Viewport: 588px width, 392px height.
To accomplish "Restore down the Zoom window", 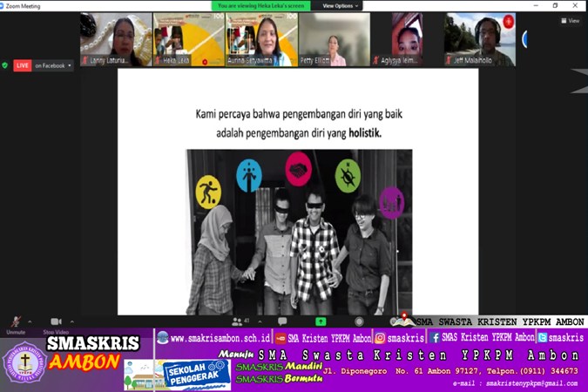I will tap(555, 5).
